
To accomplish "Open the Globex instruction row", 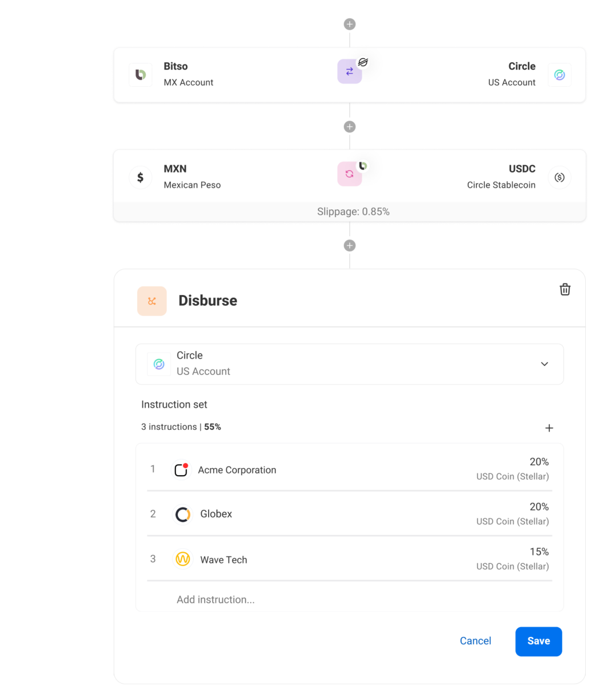I will point(350,513).
